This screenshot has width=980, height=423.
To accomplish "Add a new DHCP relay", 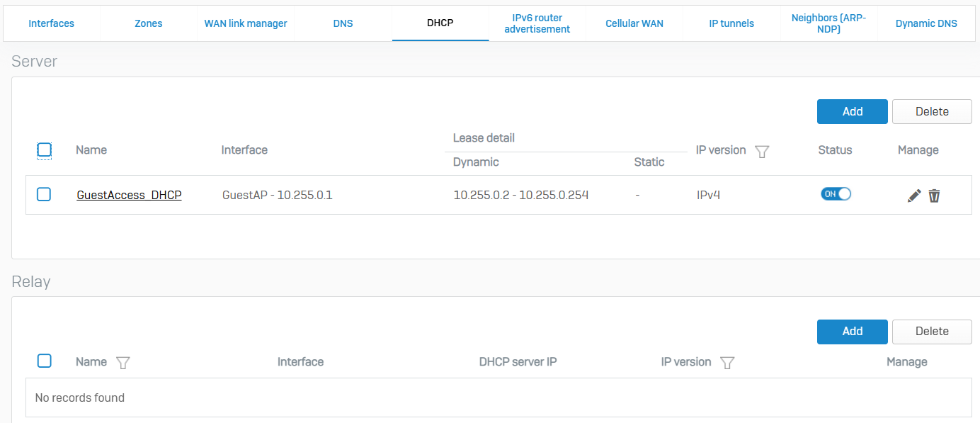I will tap(852, 331).
